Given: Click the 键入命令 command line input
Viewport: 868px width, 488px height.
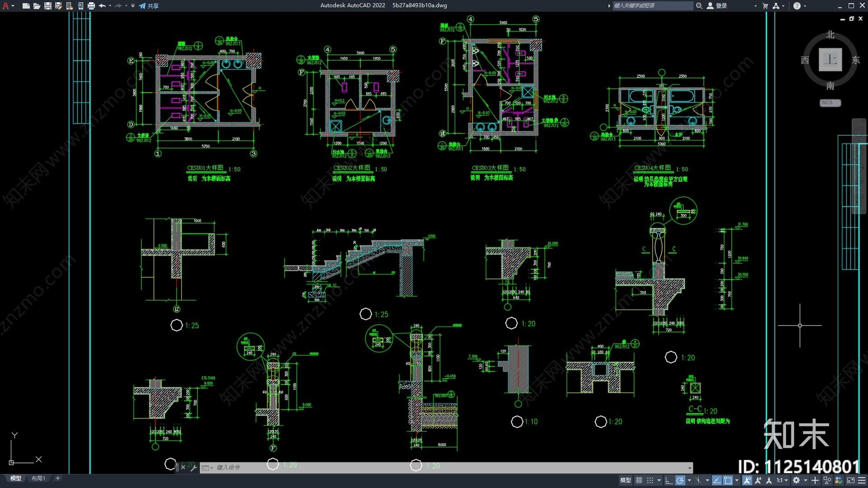Looking at the screenshot, I should click(x=450, y=467).
